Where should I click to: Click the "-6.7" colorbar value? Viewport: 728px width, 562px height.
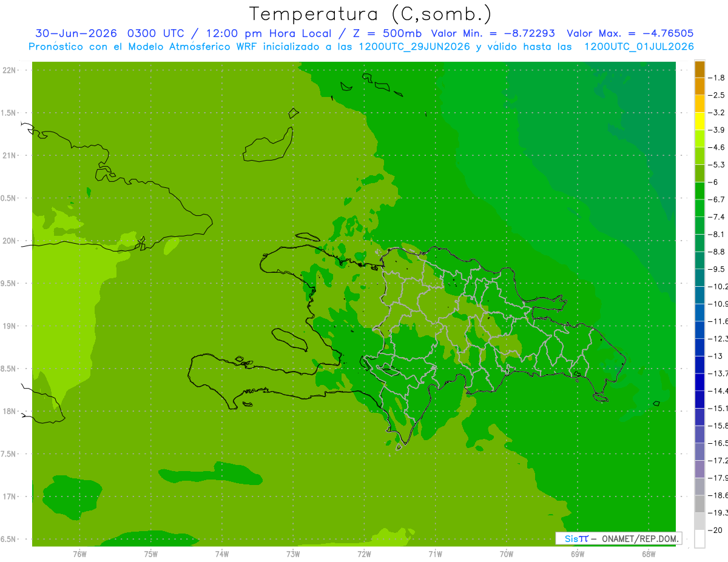click(716, 199)
